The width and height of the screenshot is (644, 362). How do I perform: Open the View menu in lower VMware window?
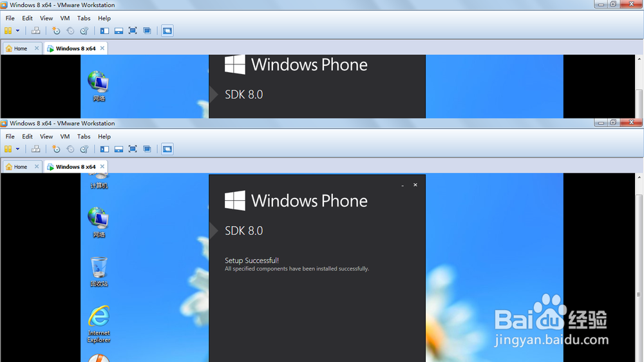pyautogui.click(x=46, y=137)
